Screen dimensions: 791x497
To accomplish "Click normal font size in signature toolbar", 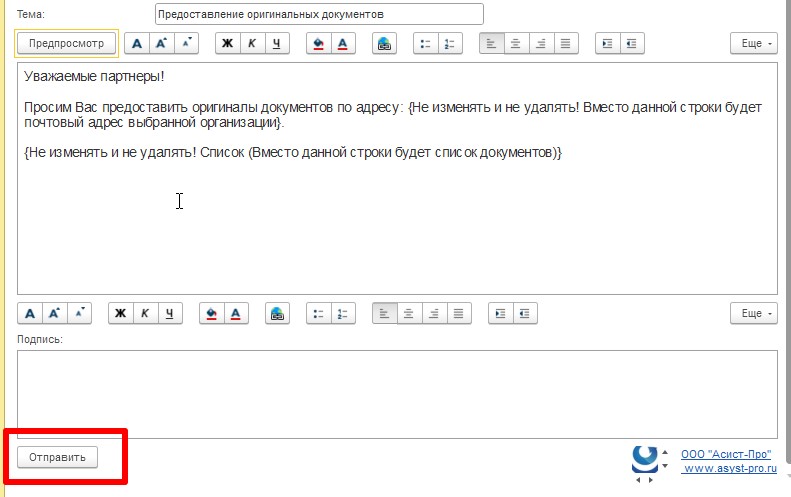I will pos(30,313).
